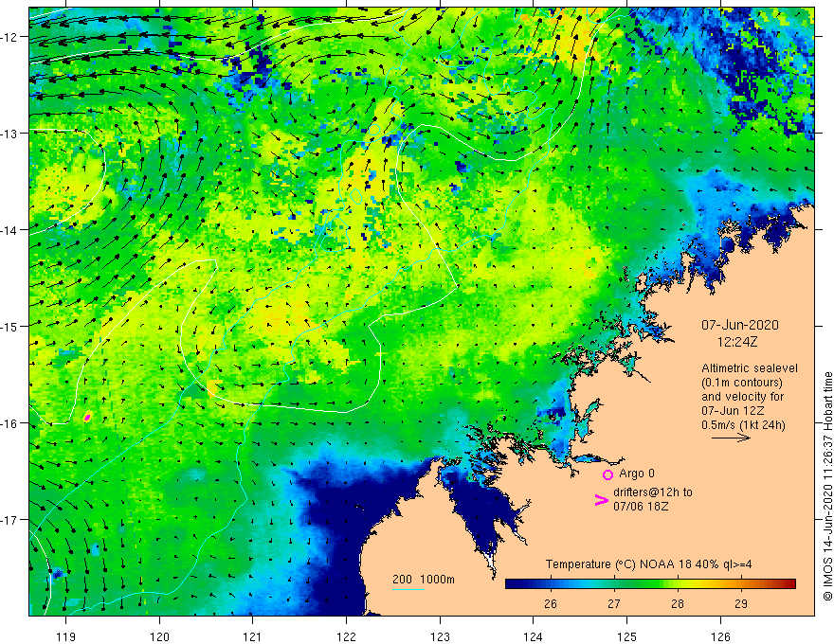Click the color bar tick label 28
The image size is (834, 644).
click(677, 604)
